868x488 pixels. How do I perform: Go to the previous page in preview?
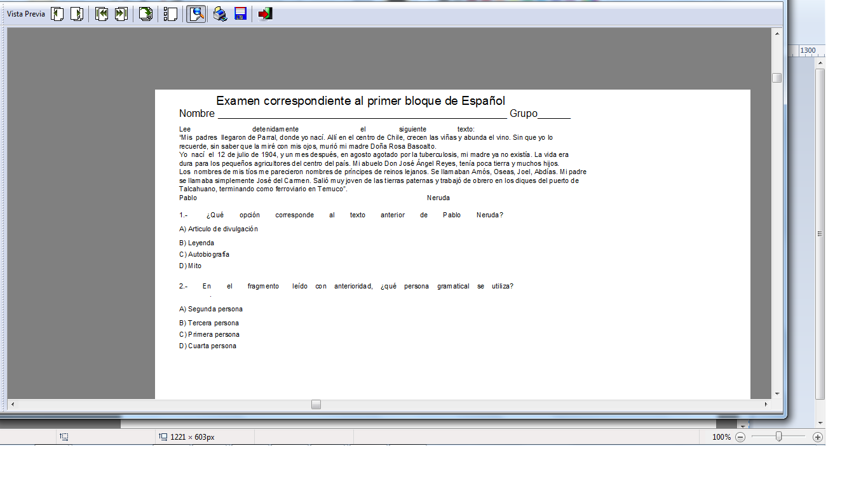(x=57, y=14)
